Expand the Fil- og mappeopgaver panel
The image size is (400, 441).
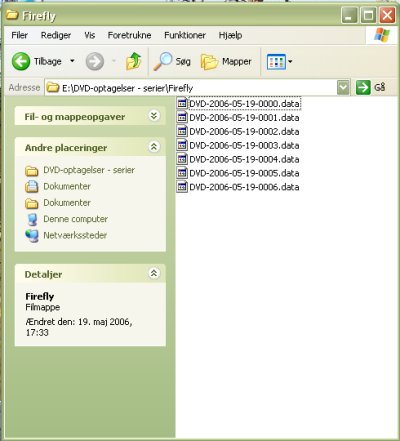pos(154,116)
